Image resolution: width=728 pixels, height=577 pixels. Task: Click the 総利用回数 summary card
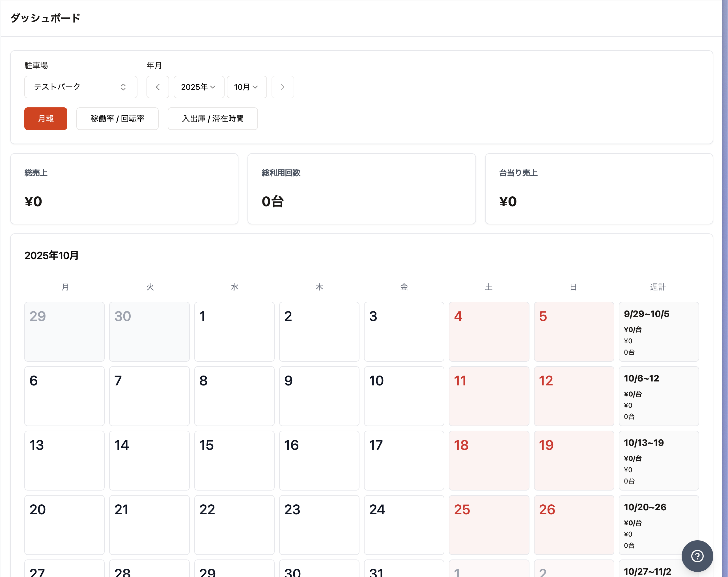click(x=361, y=189)
